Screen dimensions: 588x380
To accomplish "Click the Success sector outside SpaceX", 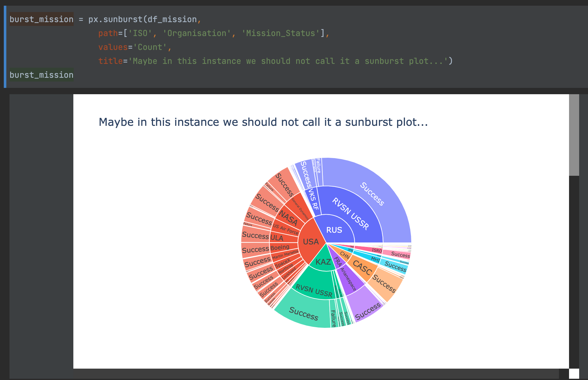I will 261,273.
